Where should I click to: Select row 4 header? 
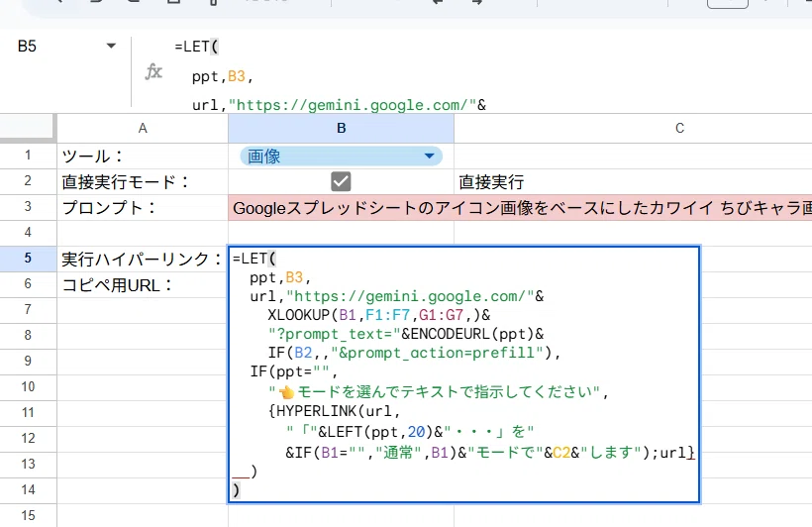pos(28,233)
